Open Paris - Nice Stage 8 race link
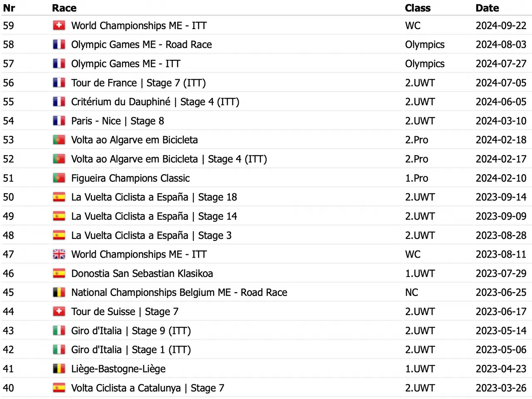 [118, 121]
